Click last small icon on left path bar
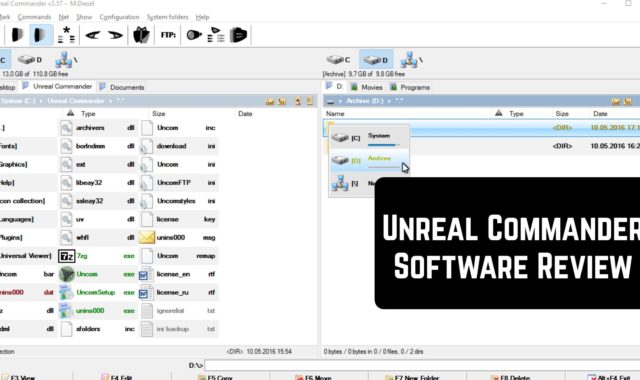The width and height of the screenshot is (640, 380). click(310, 101)
